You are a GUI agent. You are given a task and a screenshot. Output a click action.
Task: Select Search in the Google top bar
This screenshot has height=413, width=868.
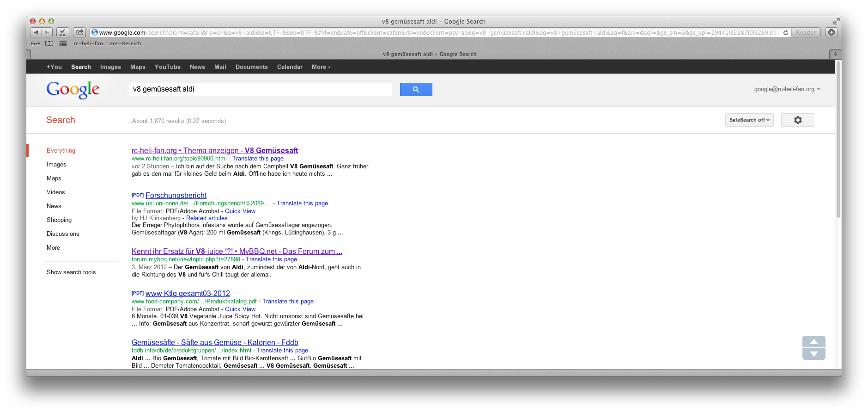[x=81, y=67]
